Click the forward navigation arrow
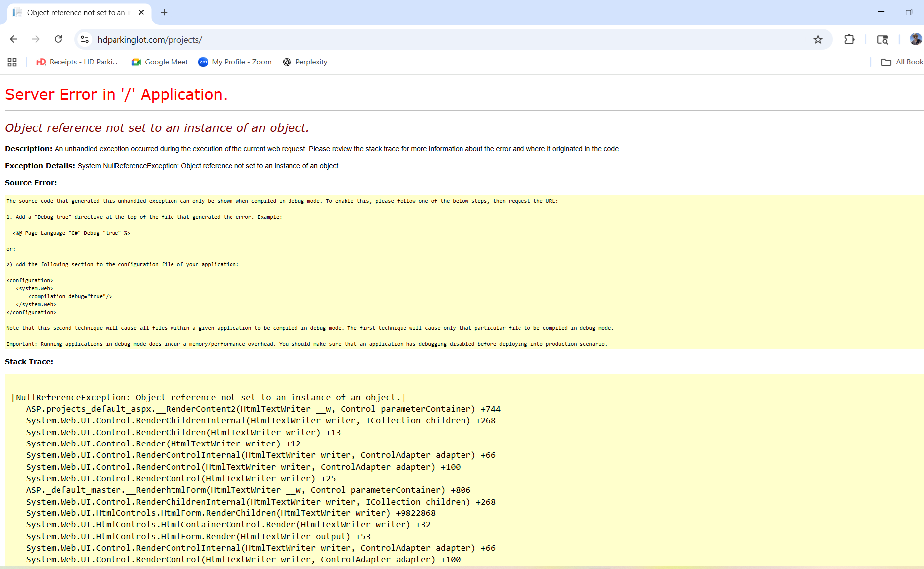Viewport: 924px width, 569px height. 36,39
